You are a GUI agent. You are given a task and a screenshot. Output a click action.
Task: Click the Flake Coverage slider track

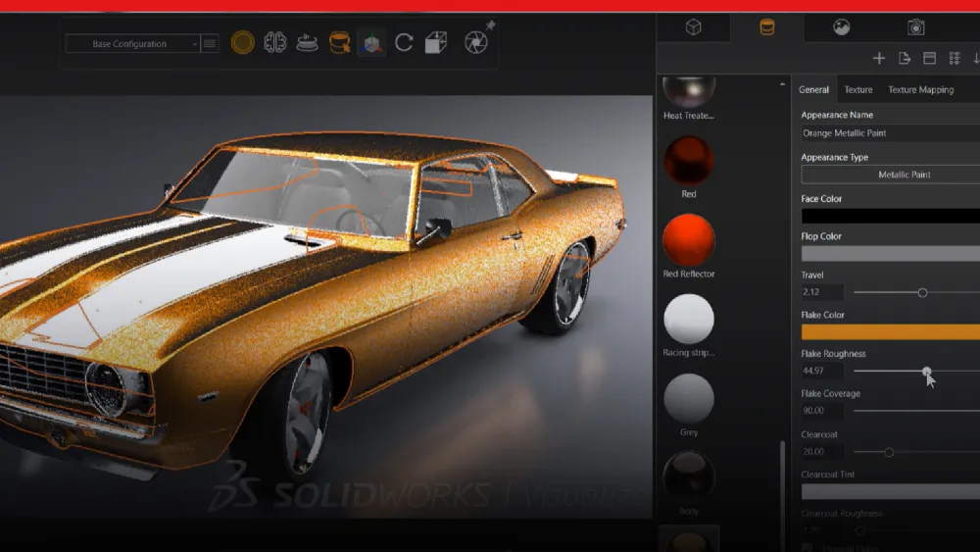pos(917,411)
